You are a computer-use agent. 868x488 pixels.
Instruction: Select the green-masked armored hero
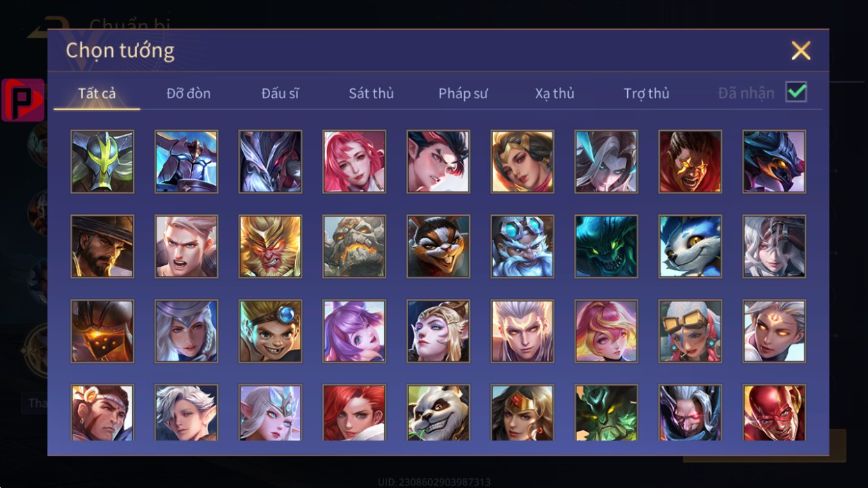point(102,162)
